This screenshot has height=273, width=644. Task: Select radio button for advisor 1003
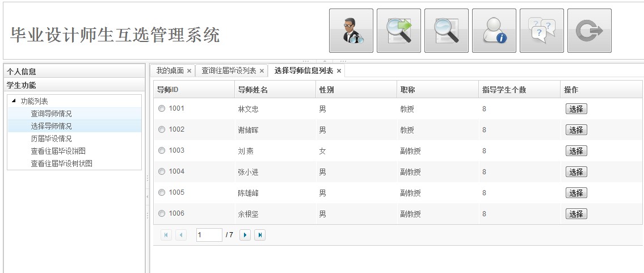pyautogui.click(x=162, y=150)
